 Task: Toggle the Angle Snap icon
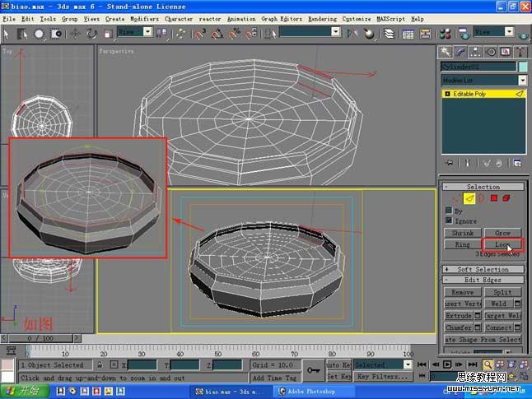click(x=217, y=34)
